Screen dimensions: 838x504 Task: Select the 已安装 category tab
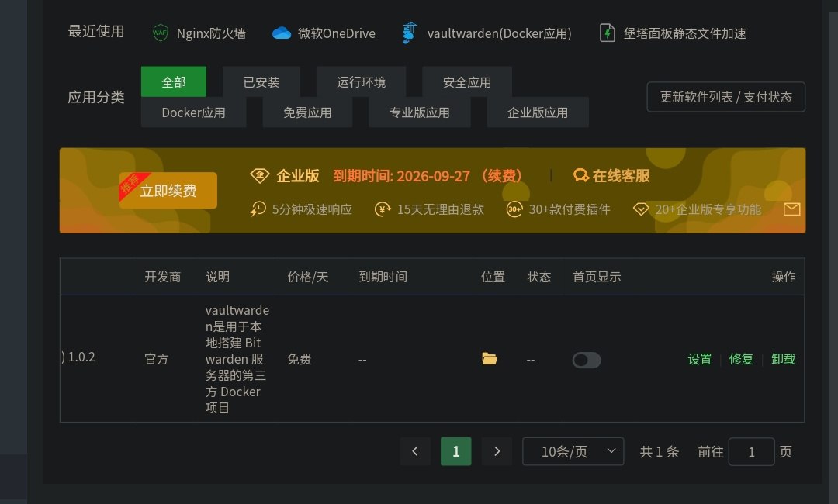[x=261, y=82]
